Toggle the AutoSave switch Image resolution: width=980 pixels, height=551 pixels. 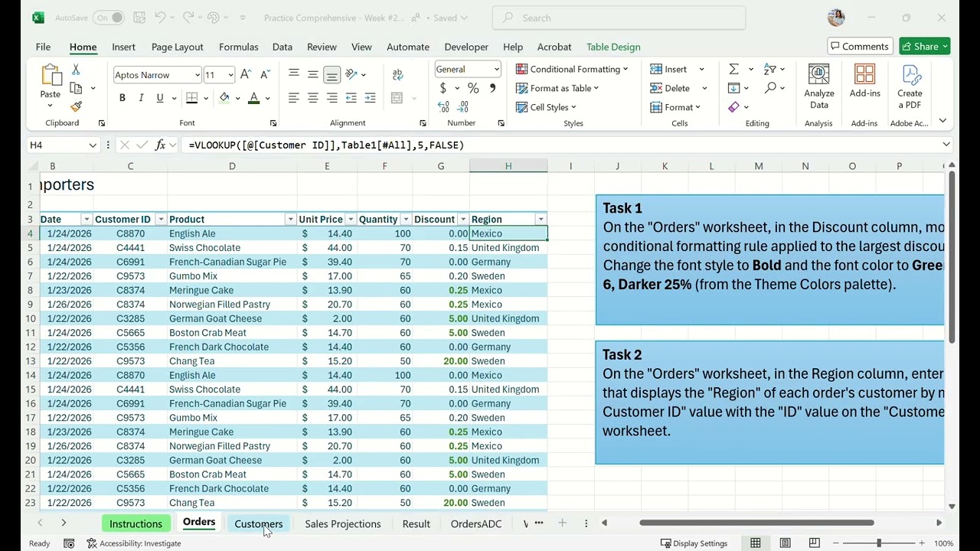click(x=108, y=18)
